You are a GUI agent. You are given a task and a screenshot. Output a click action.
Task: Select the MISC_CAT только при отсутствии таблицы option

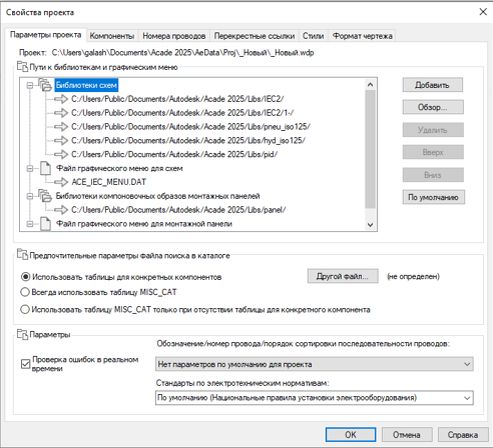point(25,309)
